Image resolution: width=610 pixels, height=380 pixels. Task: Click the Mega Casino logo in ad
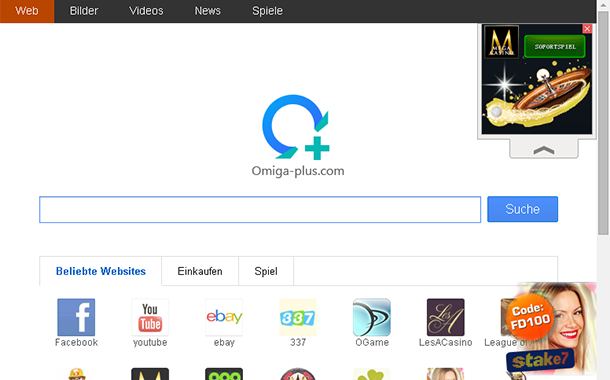tap(501, 42)
